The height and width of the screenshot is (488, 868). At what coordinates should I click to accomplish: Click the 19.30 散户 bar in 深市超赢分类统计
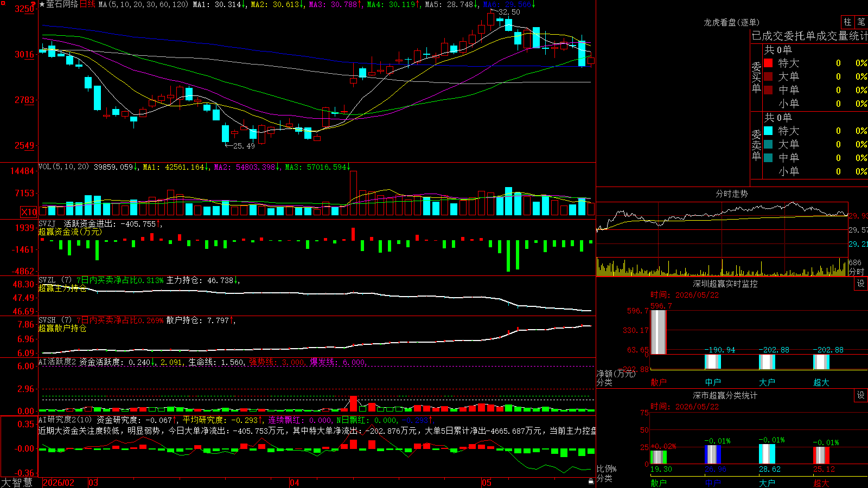coord(658,457)
